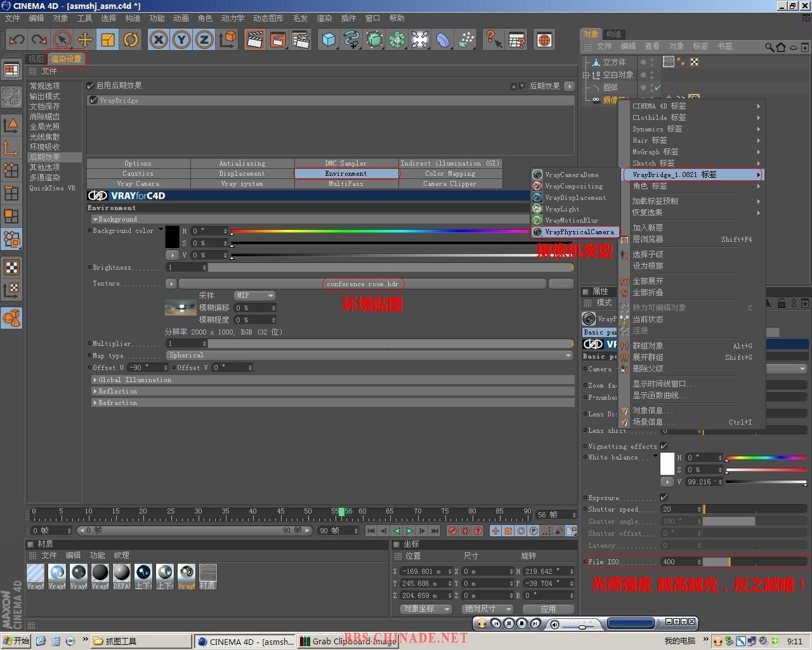812x650 pixels.
Task: Expand the Reflection section
Action: pyautogui.click(x=117, y=391)
